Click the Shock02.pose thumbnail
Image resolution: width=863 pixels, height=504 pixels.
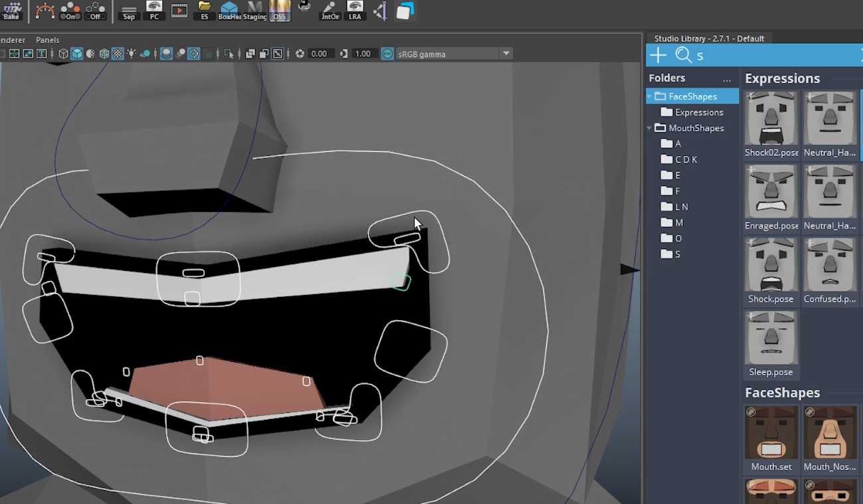[x=771, y=118]
